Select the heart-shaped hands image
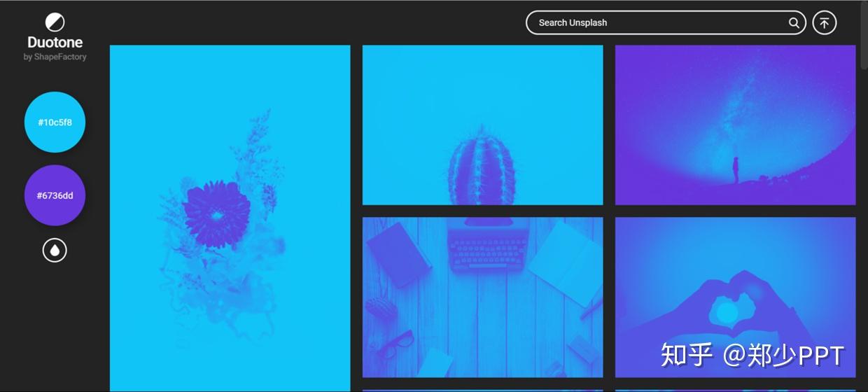868x392 pixels. [x=735, y=297]
